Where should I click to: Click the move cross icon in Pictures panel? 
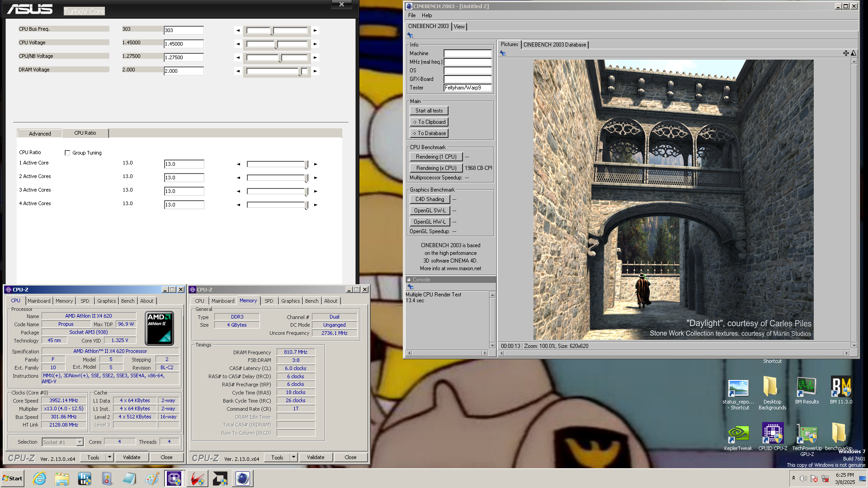coord(846,53)
